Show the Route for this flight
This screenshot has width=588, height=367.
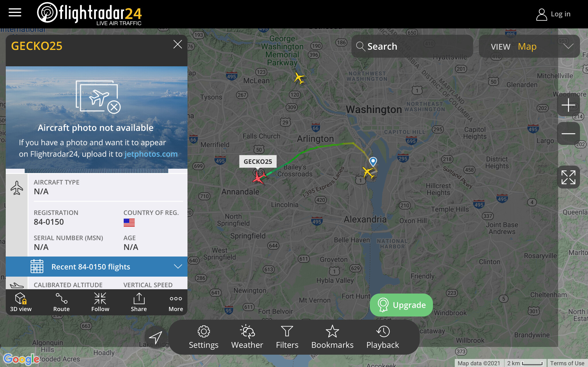(x=61, y=302)
